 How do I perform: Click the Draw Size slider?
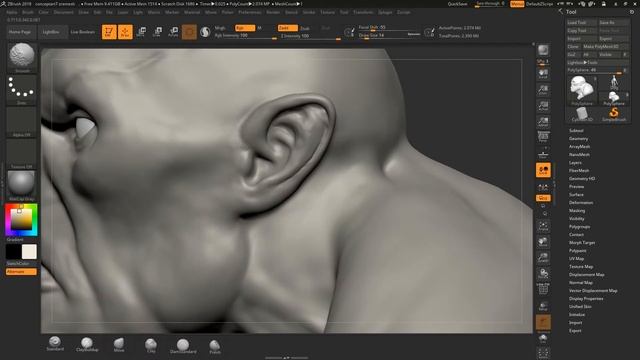point(389,36)
